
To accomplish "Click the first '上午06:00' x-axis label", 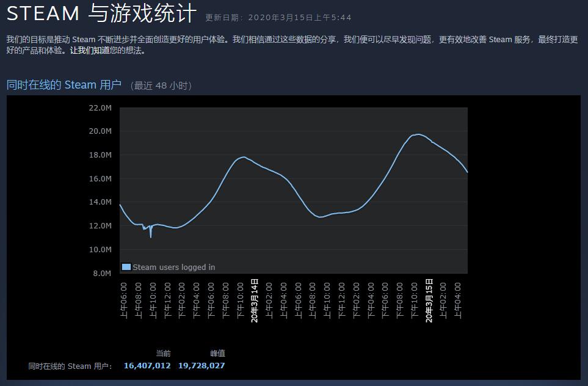I will point(124,300).
